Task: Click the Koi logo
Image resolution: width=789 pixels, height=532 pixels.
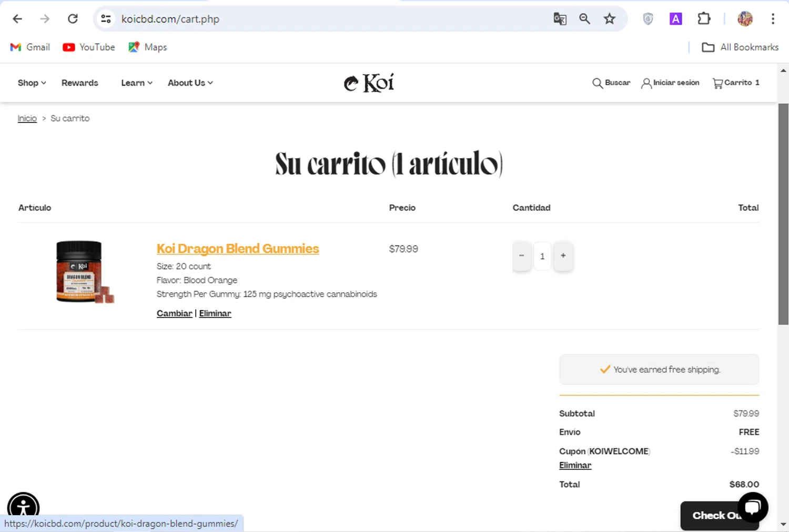Action: click(x=369, y=83)
